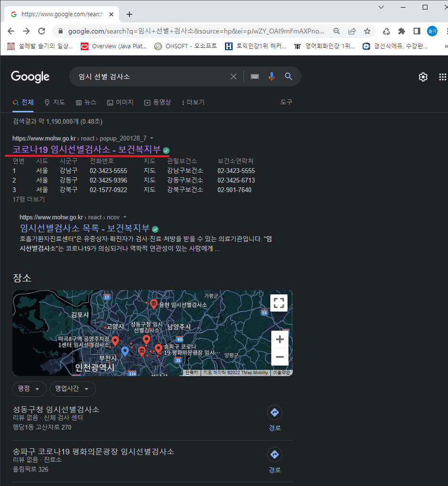Click the browser forward arrow
This screenshot has height=486, width=448.
(x=26, y=31)
